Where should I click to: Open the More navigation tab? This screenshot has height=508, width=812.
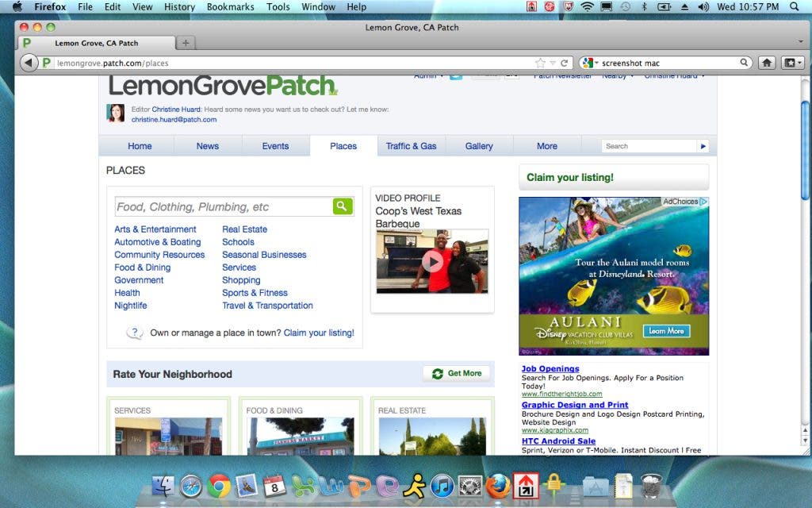547,146
